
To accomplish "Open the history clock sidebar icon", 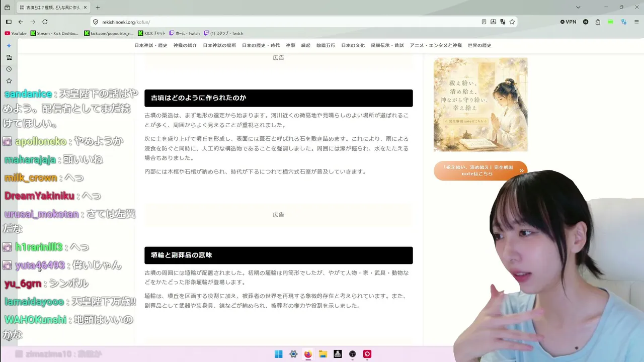I will coord(9,69).
